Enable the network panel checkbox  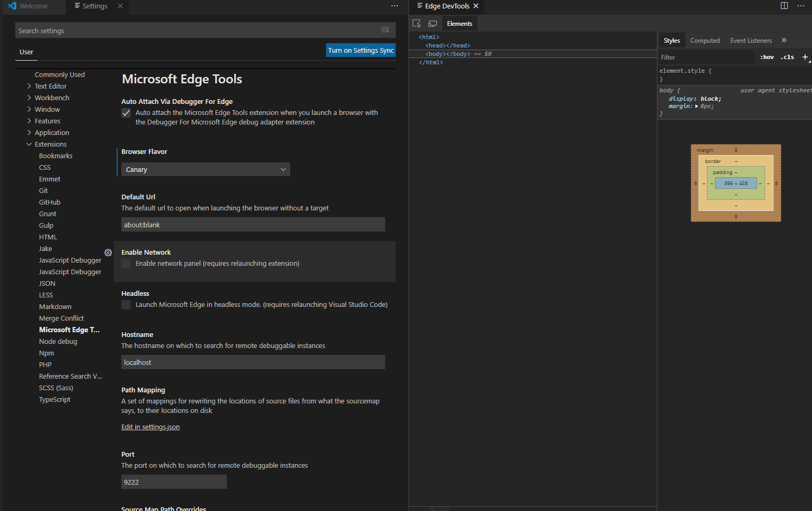tap(126, 264)
